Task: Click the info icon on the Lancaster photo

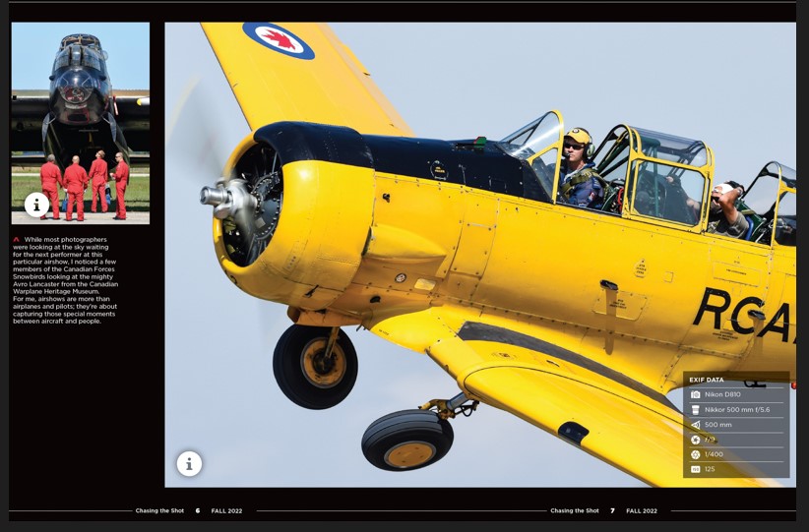Action: point(36,206)
